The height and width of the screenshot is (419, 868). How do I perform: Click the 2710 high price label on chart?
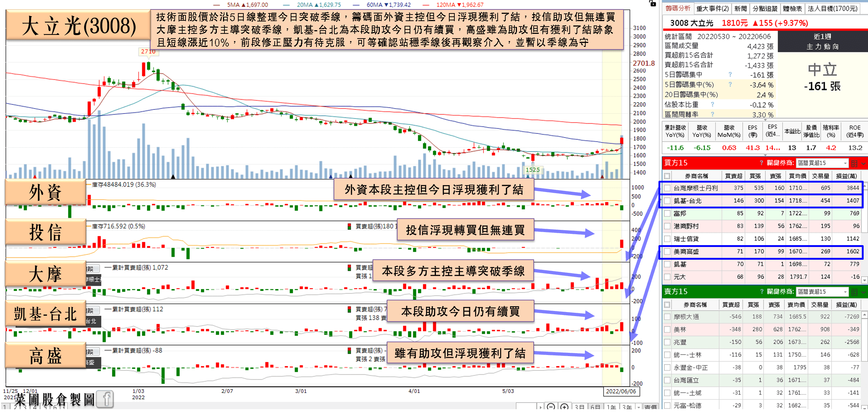[148, 52]
